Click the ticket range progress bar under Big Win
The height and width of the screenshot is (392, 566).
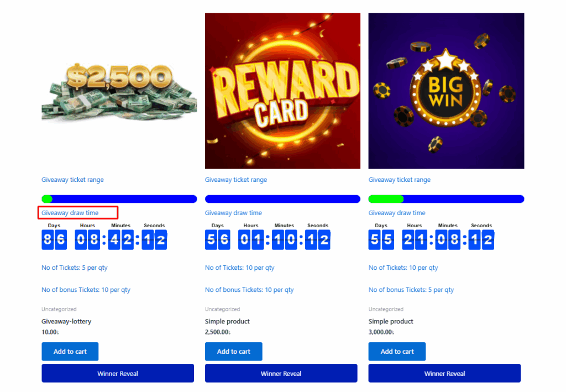click(x=446, y=199)
